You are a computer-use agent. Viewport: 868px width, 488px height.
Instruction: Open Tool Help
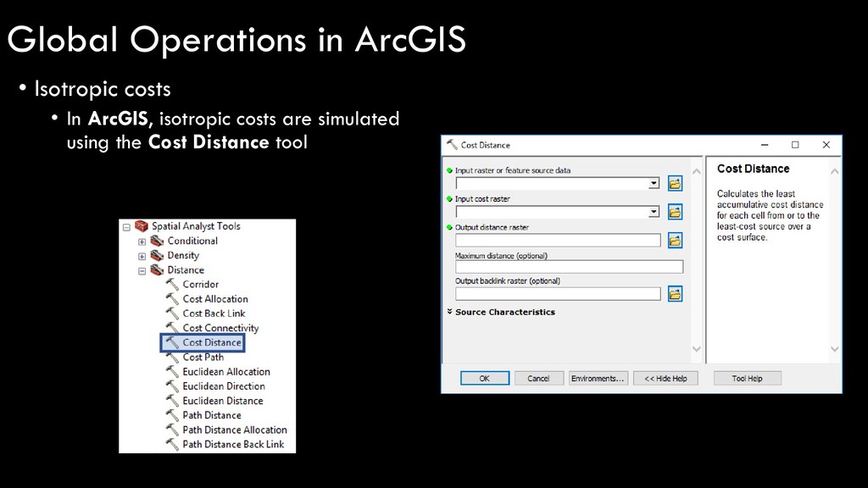pyautogui.click(x=748, y=379)
